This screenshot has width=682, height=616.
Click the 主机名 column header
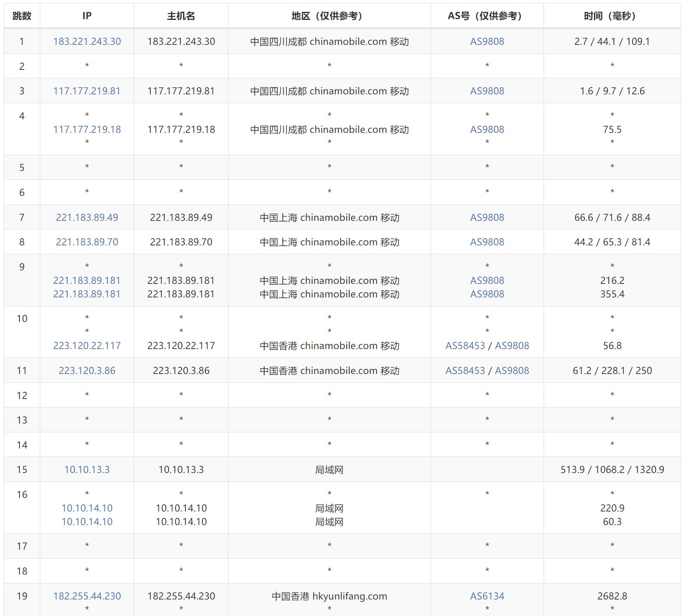(181, 16)
